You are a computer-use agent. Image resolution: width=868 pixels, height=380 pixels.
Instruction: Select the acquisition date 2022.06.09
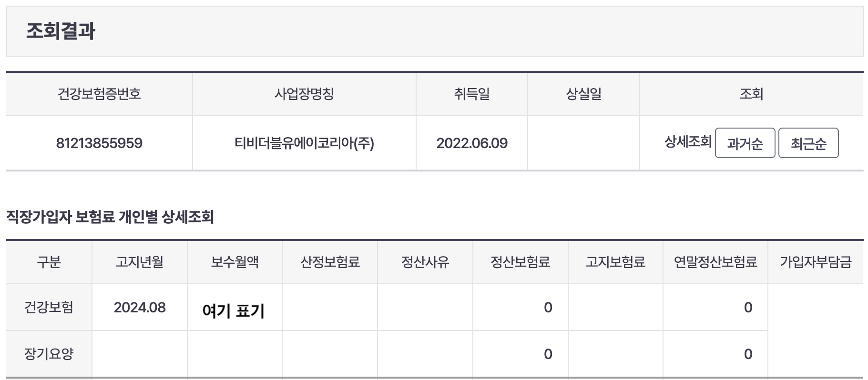[x=472, y=142]
